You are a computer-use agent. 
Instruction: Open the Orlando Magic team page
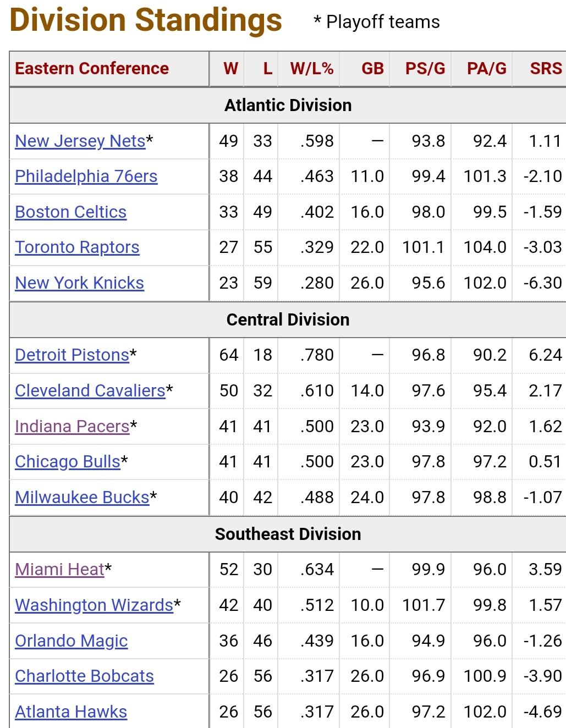coord(71,641)
